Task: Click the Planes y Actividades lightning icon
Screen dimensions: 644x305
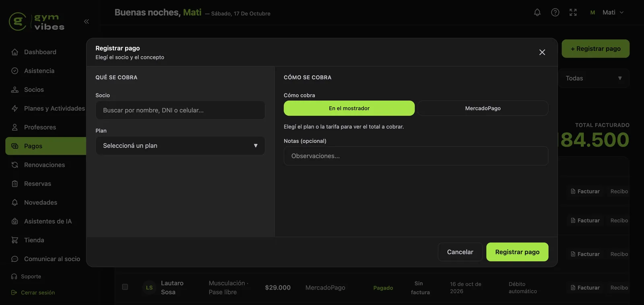Action: coord(15,108)
